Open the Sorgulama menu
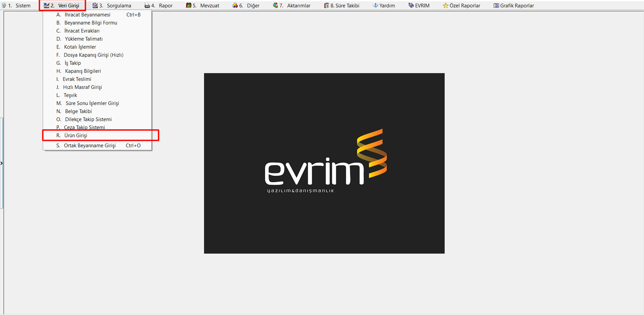This screenshot has width=644, height=315. [115, 6]
